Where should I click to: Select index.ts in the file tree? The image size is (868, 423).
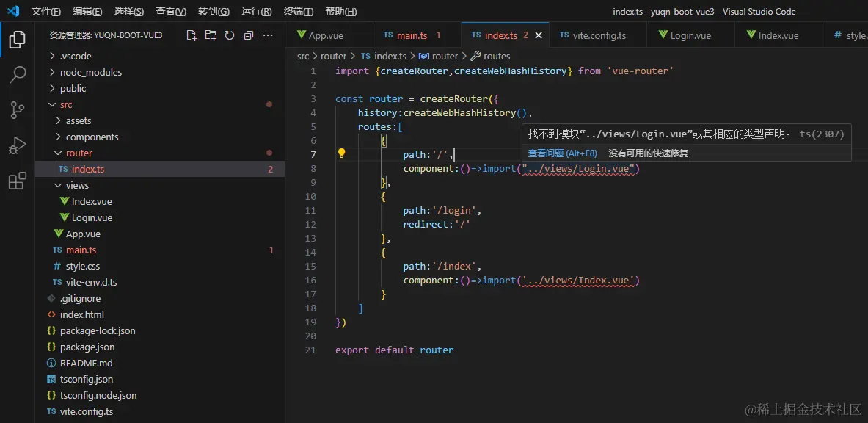pyautogui.click(x=160, y=169)
